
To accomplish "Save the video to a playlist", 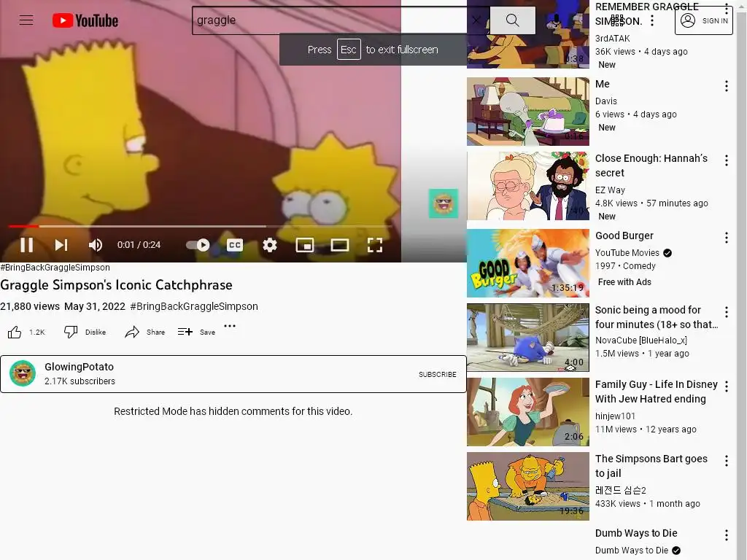I will 196,332.
